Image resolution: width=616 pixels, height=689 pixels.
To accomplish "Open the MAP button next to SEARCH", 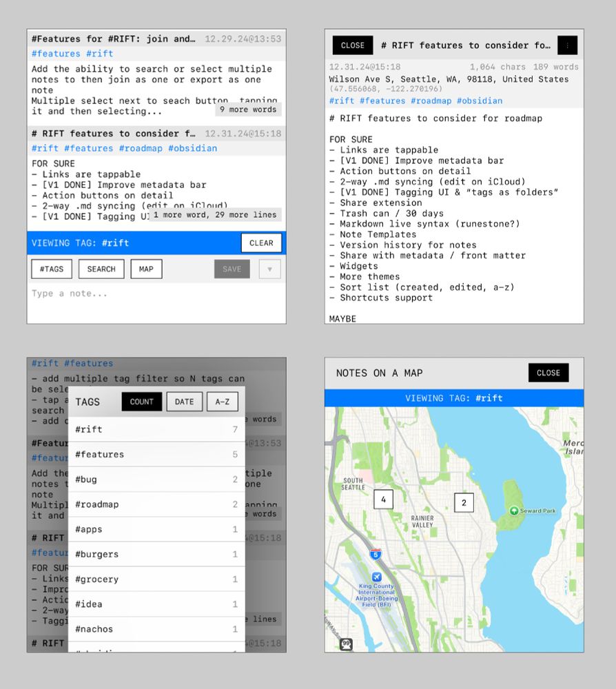I will pos(146,269).
